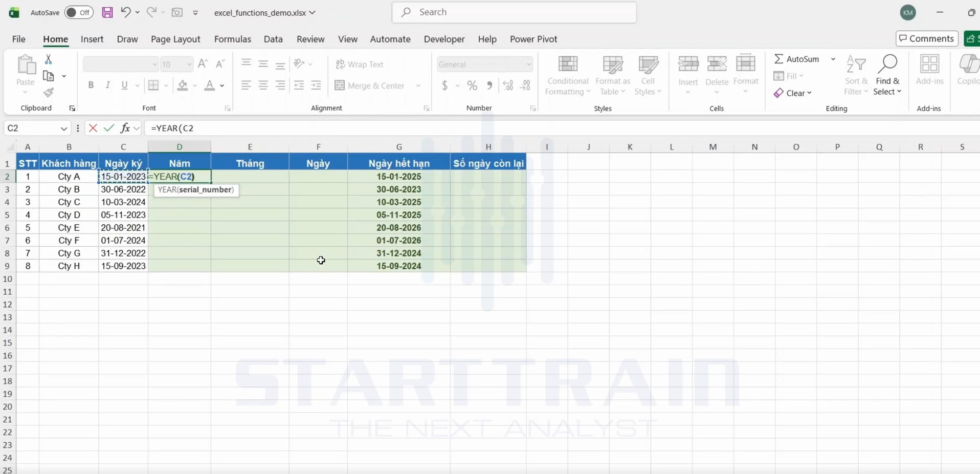
Task: Open the font size dropdown
Action: (189, 64)
